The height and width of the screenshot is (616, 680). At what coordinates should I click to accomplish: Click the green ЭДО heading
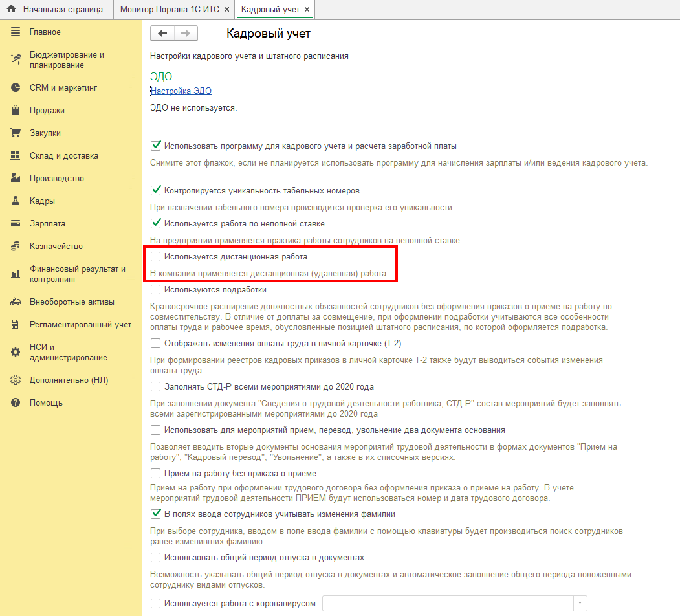point(161,76)
